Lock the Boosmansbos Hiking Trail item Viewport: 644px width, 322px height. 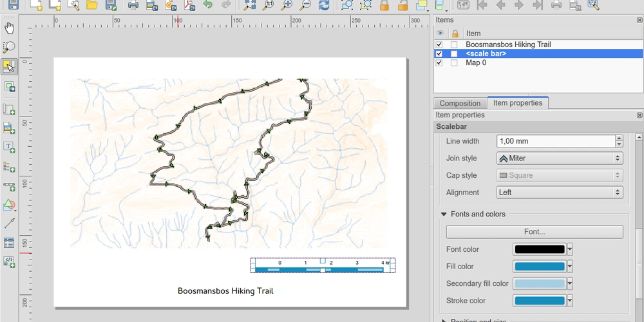454,44
